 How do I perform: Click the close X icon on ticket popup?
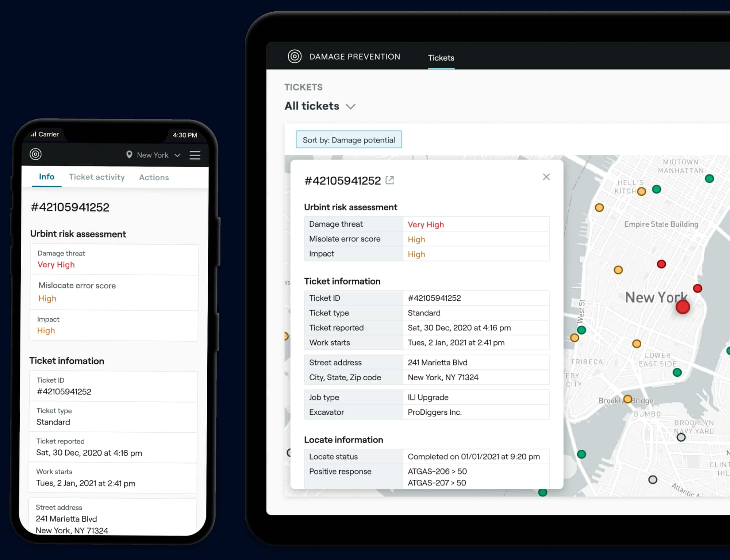click(x=546, y=177)
